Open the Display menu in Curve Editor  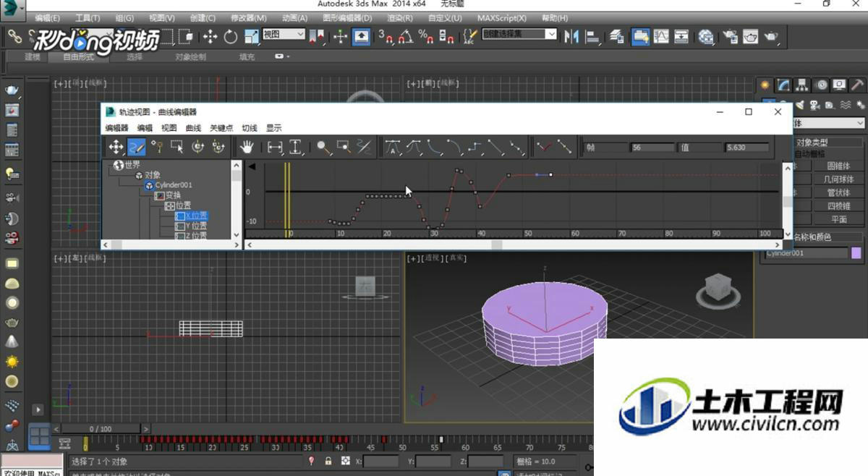tap(273, 128)
